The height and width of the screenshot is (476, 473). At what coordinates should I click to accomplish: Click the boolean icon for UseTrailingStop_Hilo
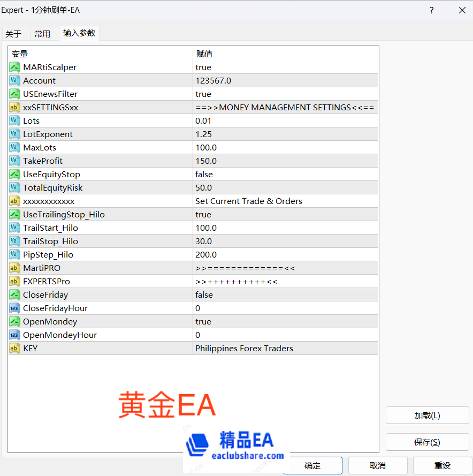[14, 214]
